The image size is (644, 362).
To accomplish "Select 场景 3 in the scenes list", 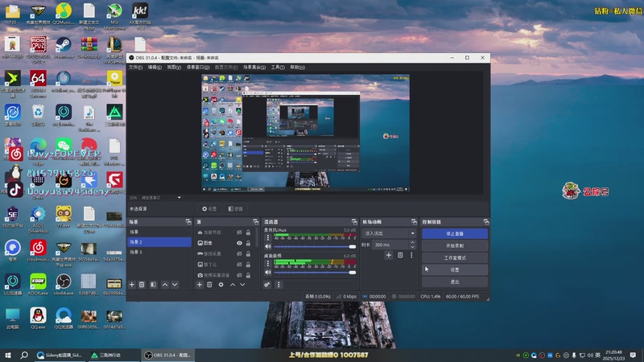I will pyautogui.click(x=136, y=252).
